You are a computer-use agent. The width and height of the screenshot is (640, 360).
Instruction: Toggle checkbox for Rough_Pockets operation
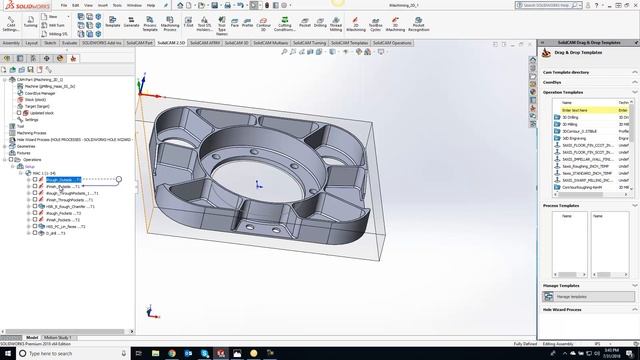click(35, 213)
